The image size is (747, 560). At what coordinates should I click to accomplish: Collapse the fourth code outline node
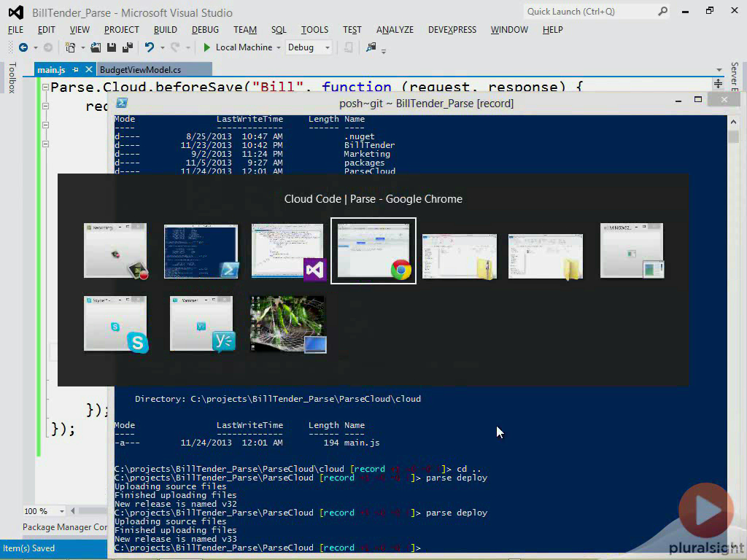pos(46,144)
